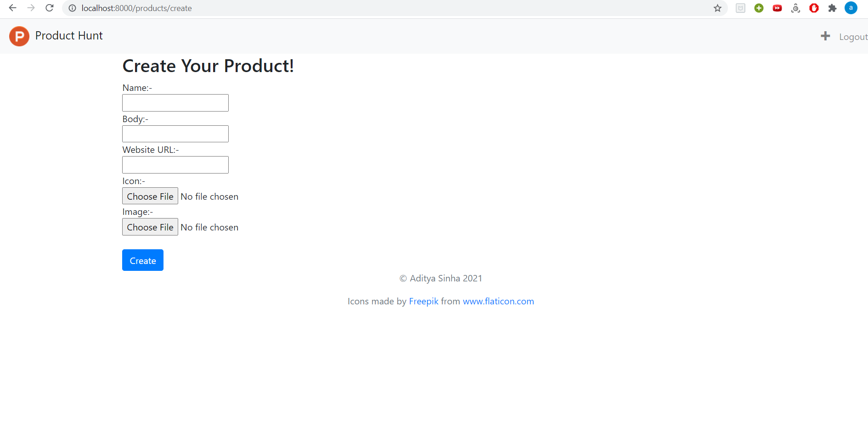Click the 'Image:-' label
Image resolution: width=868 pixels, height=443 pixels.
[138, 212]
